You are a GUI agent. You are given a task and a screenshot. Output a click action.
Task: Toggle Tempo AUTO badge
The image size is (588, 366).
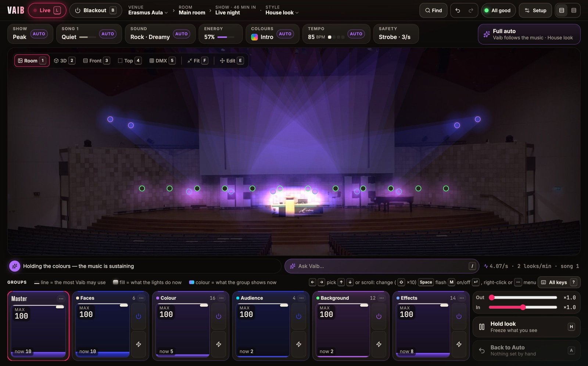(x=356, y=34)
